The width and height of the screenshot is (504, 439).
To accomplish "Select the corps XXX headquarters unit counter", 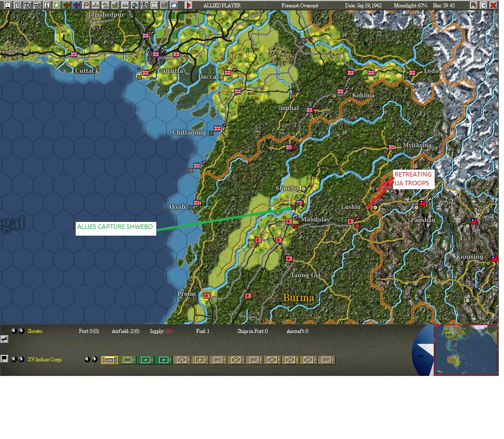I will click(110, 360).
